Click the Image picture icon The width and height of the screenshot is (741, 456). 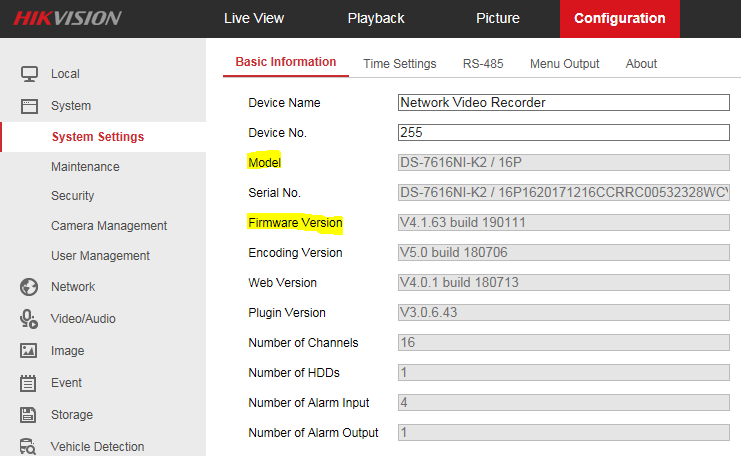(29, 351)
